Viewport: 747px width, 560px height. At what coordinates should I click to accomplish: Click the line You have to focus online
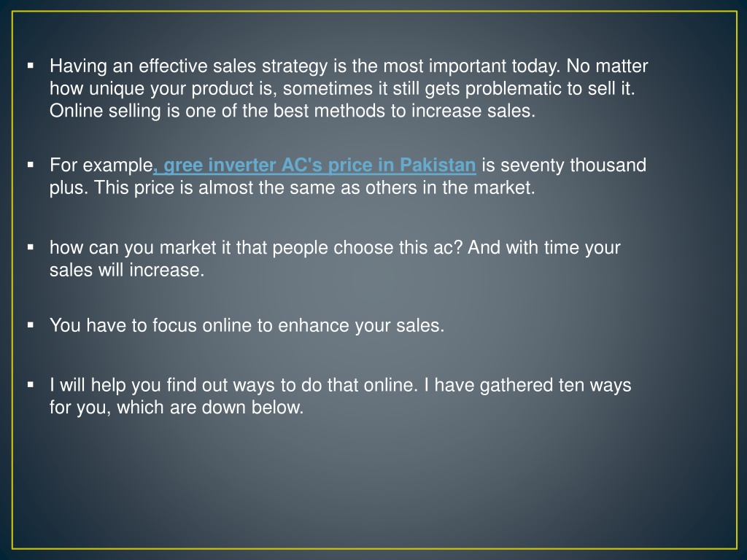click(x=247, y=326)
